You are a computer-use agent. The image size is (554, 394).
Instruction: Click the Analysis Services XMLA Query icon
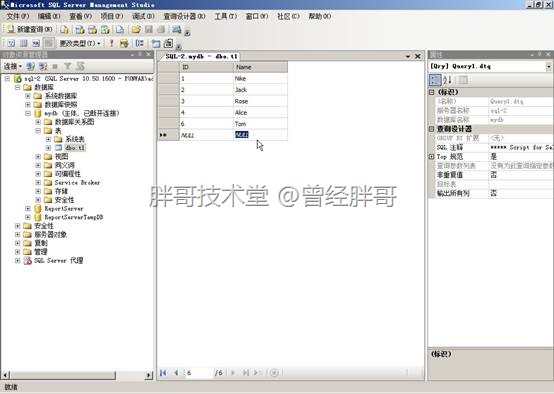(x=105, y=30)
